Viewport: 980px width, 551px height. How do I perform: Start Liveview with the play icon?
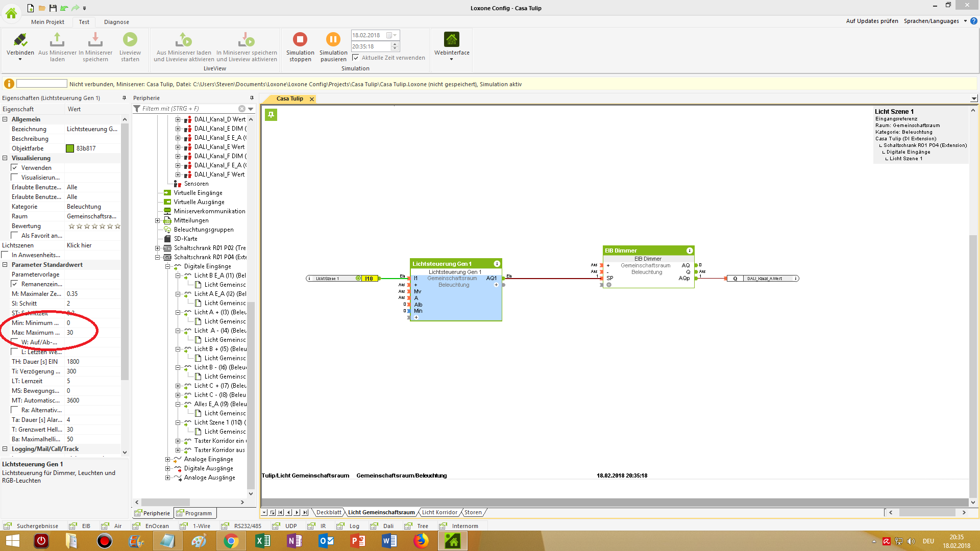pyautogui.click(x=130, y=39)
